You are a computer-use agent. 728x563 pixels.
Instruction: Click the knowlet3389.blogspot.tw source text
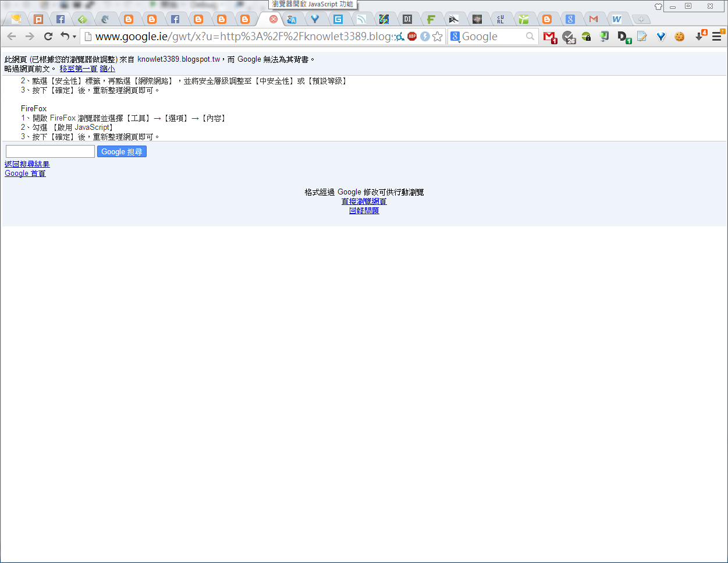click(x=179, y=59)
